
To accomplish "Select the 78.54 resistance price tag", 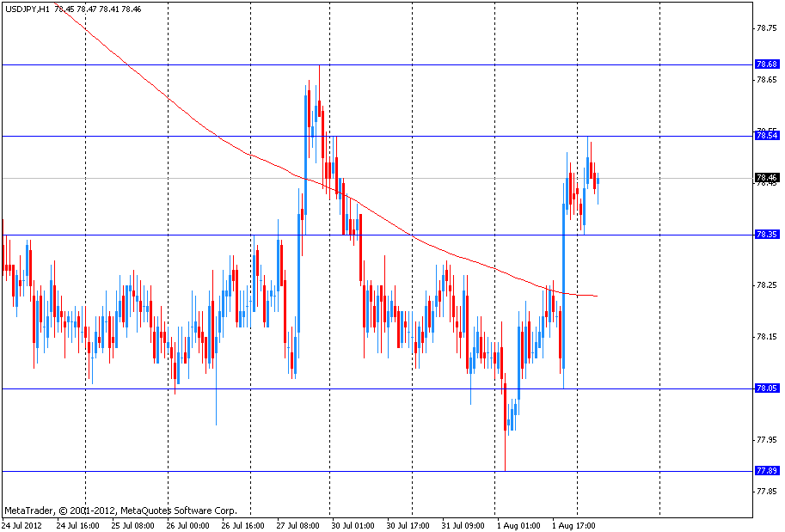I will click(766, 136).
